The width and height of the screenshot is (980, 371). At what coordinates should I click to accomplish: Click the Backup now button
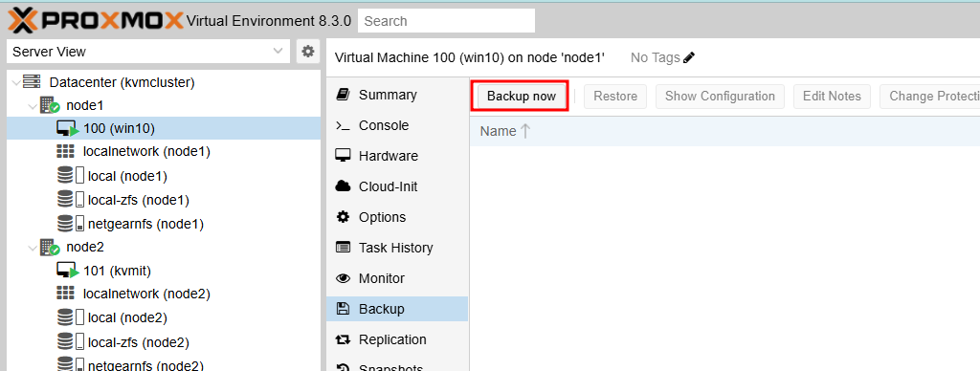pyautogui.click(x=522, y=97)
